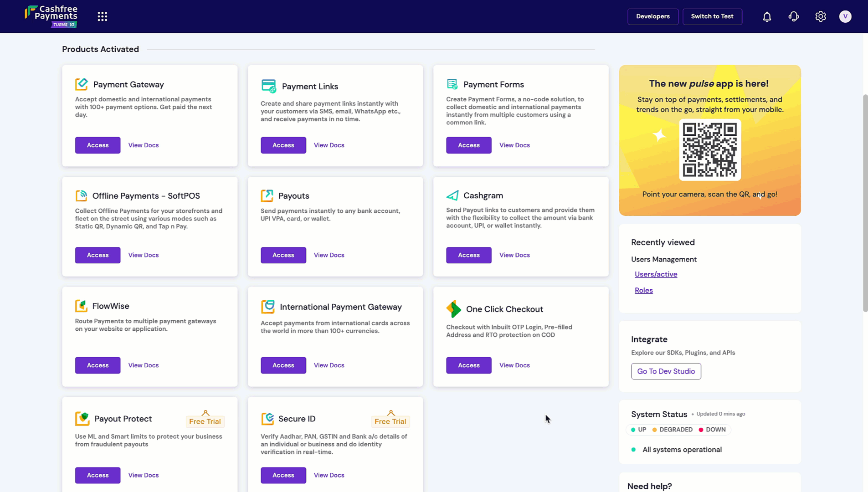868x492 pixels.
Task: Click the Users Management recently viewed heading
Action: click(663, 259)
